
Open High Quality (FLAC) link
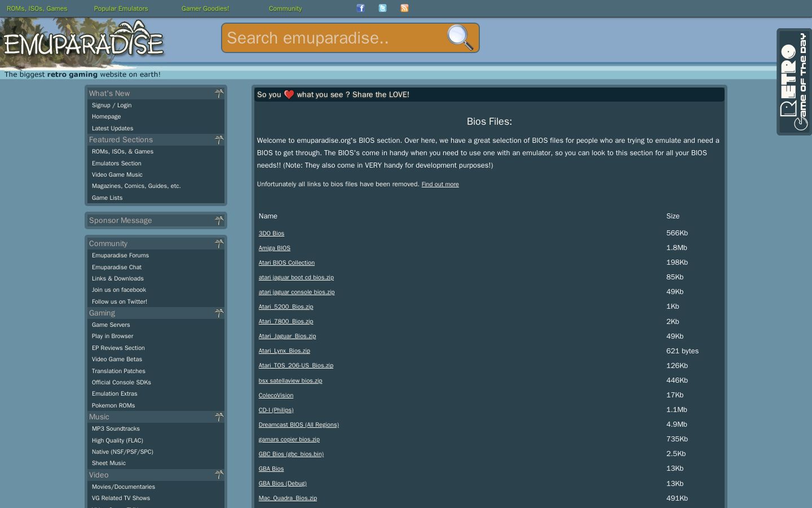point(117,440)
